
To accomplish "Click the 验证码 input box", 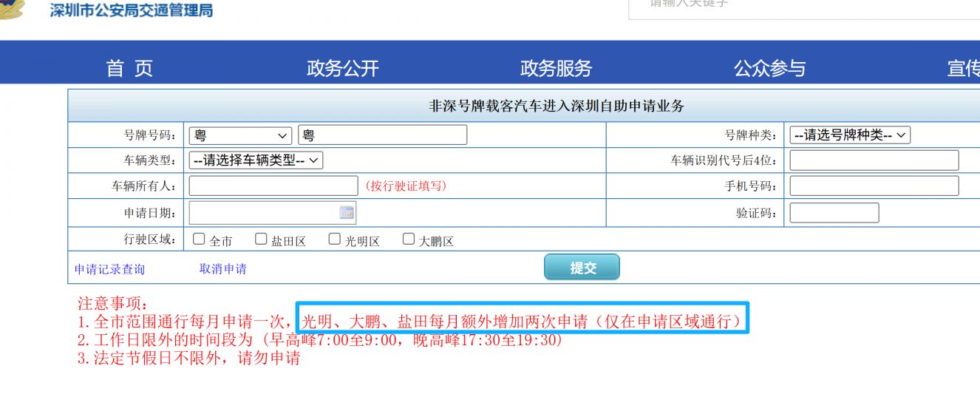I will [834, 213].
